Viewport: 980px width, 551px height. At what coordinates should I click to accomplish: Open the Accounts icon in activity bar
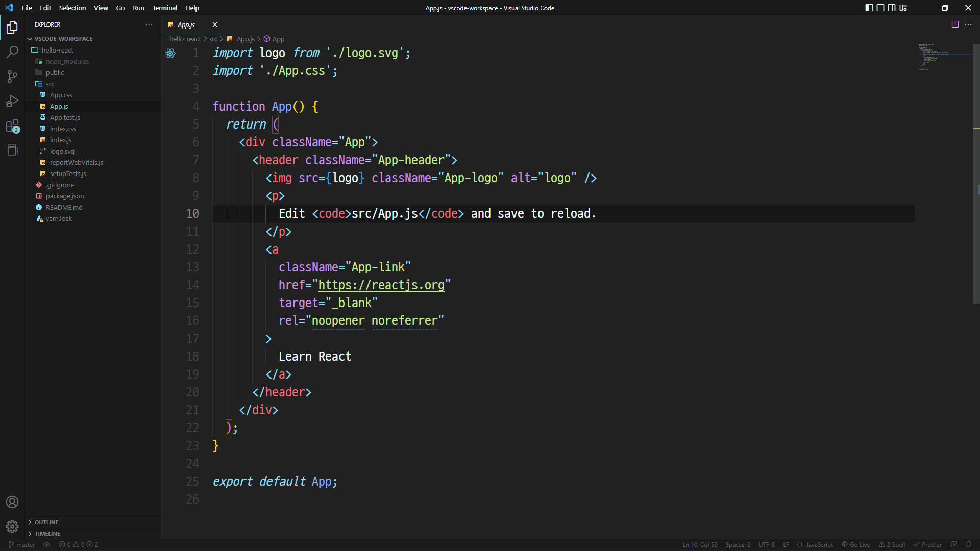[12, 502]
